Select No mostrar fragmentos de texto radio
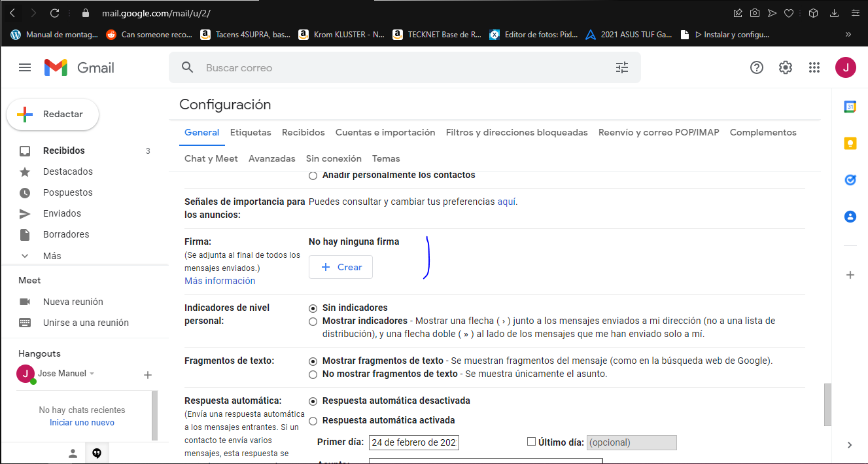The height and width of the screenshot is (464, 868). coord(313,374)
